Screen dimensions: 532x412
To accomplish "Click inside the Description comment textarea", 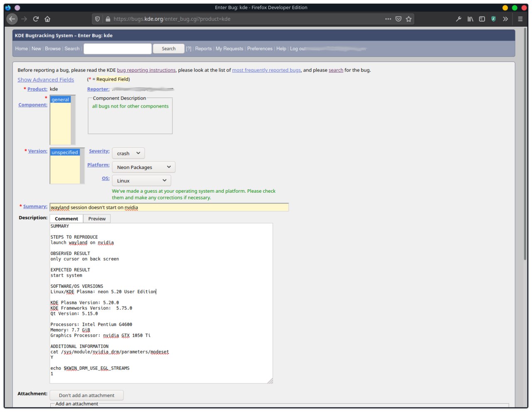I will click(x=161, y=303).
